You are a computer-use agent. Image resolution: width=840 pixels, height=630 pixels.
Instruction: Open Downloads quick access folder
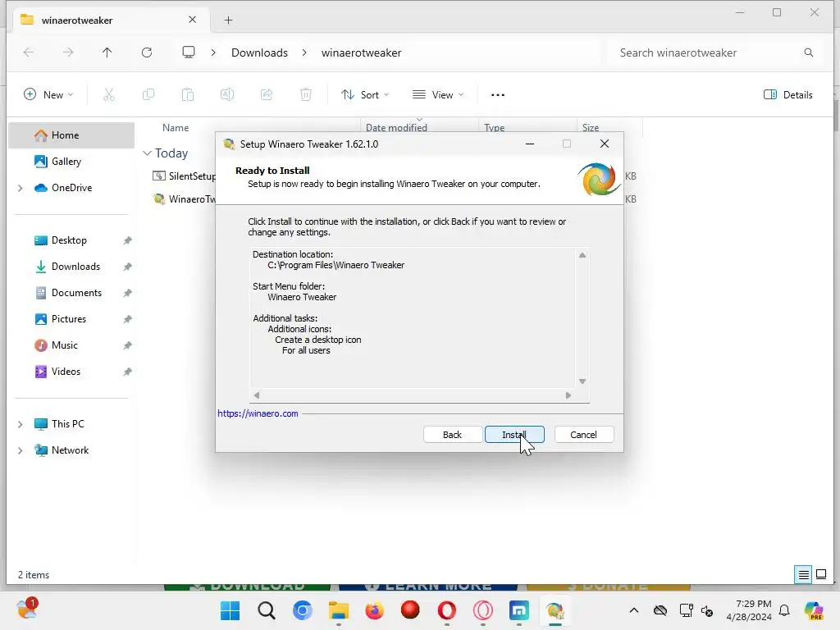pyautogui.click(x=75, y=267)
